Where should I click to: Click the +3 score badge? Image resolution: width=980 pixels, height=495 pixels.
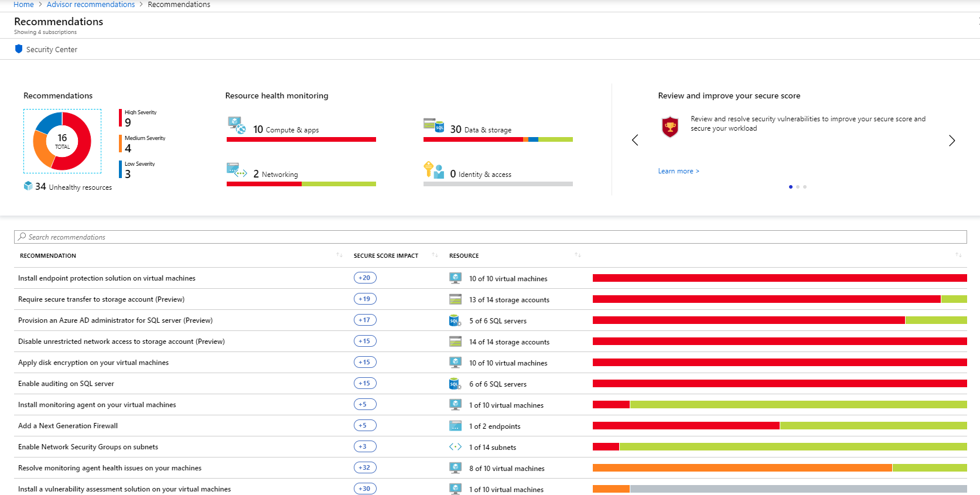pos(365,446)
